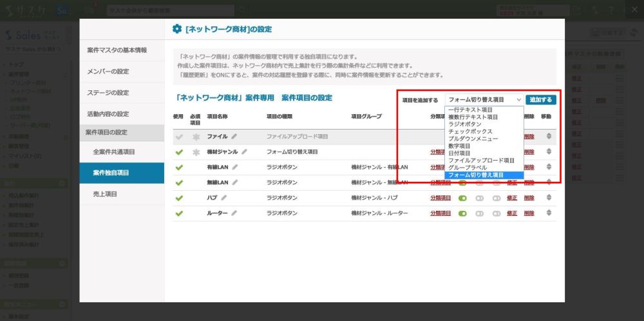Click 削除 link in 無線LAN row
This screenshot has width=644, height=321.
[529, 182]
